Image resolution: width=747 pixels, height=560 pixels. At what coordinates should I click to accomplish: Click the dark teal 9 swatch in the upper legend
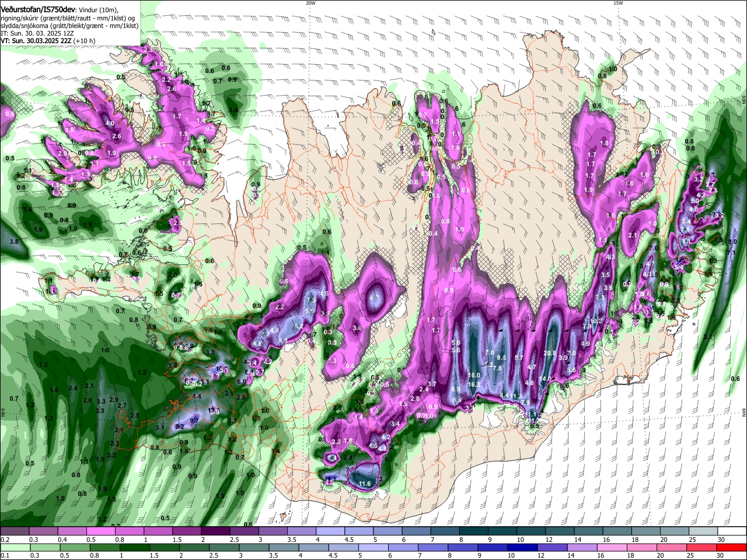click(502, 531)
